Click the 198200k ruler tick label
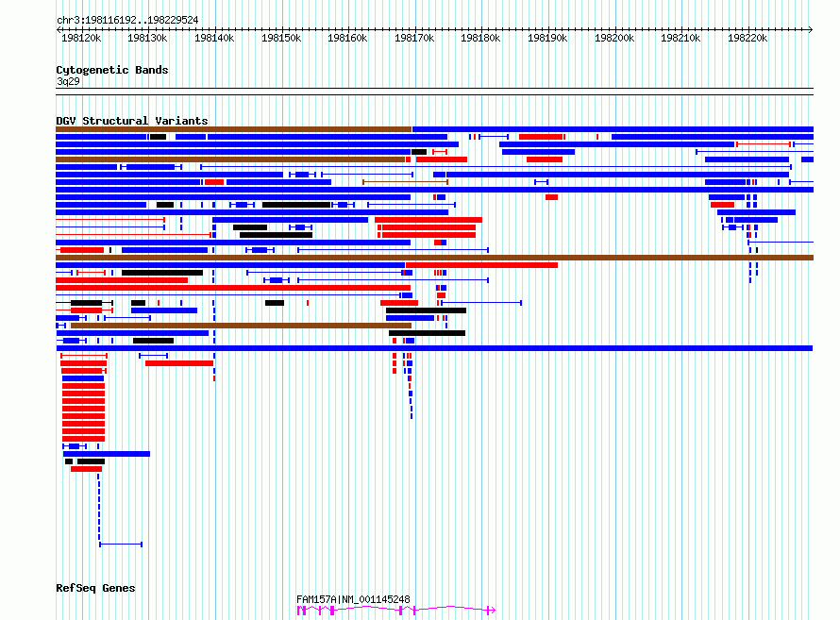The height and width of the screenshot is (620, 840). 614,38
